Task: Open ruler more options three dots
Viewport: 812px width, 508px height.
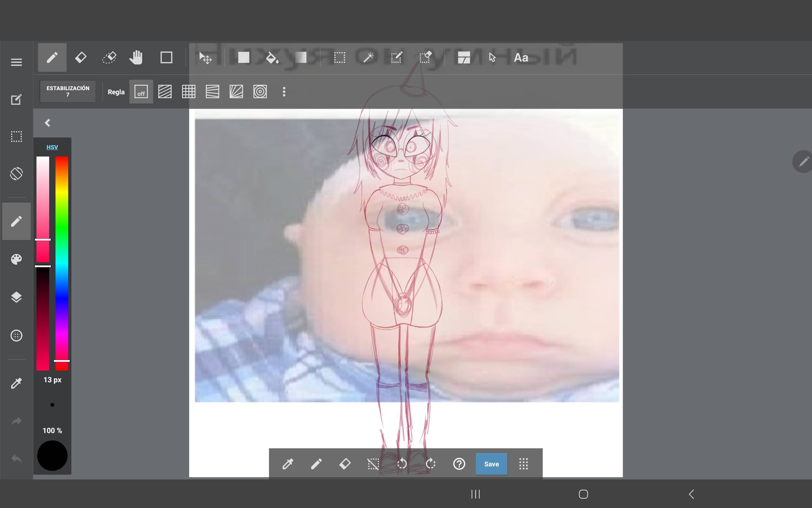Action: pyautogui.click(x=284, y=92)
